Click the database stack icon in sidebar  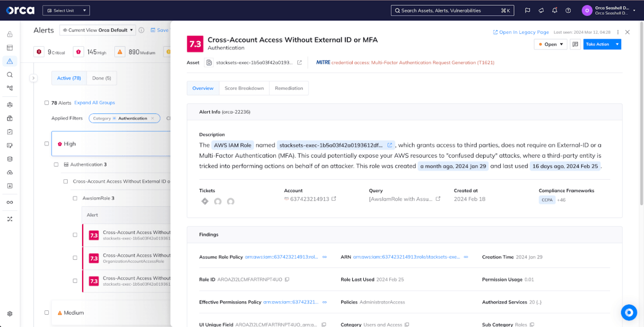point(10,159)
